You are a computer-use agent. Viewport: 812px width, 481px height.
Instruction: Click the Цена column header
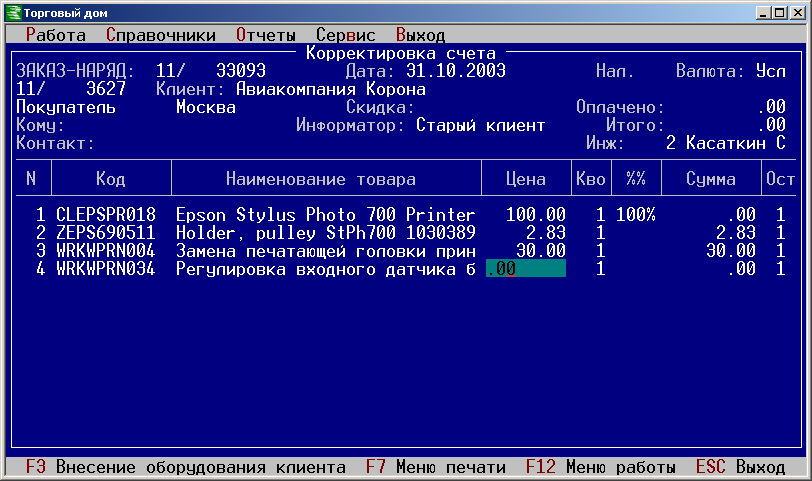point(526,179)
